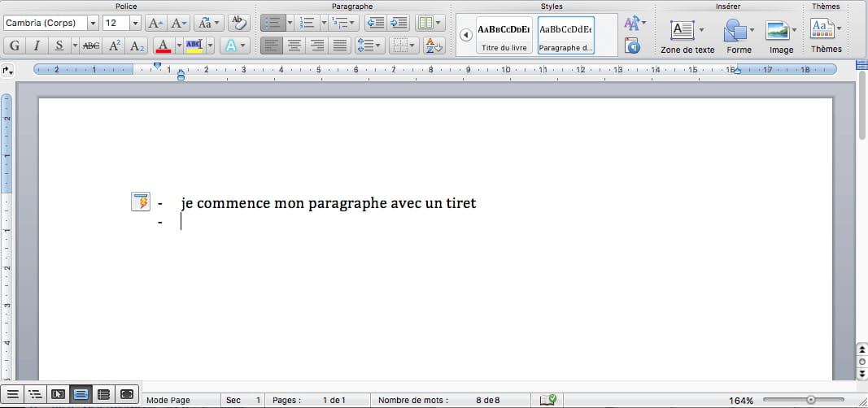Screen dimensions: 868x408
Task: Select the 'Titre du livre' style
Action: tap(504, 35)
